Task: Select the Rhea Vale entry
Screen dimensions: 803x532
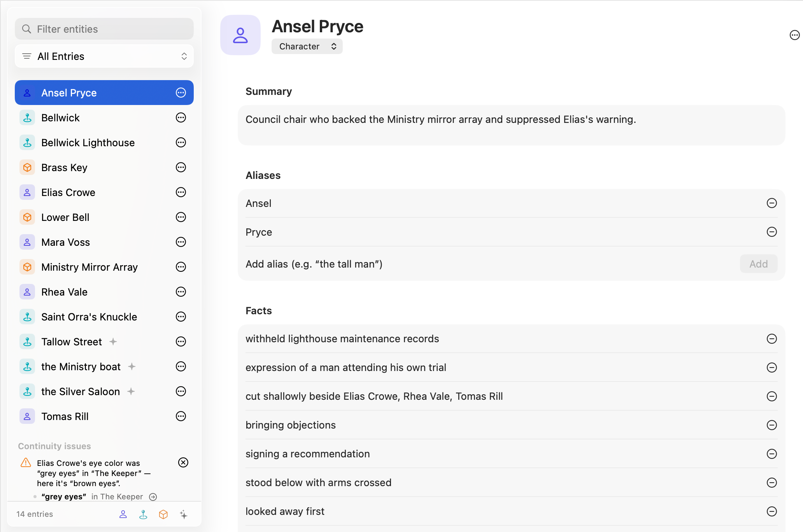Action: 104,292
